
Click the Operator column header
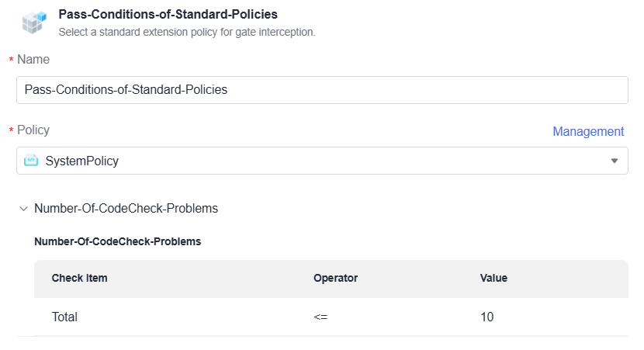(x=335, y=278)
